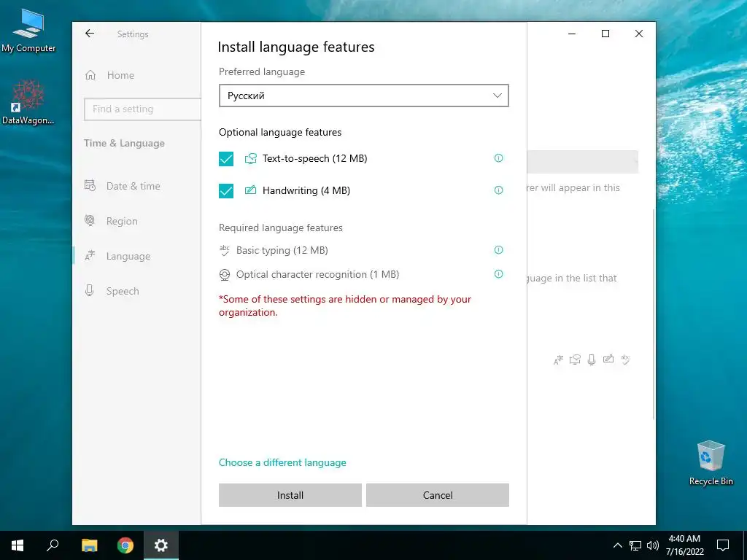Select the Recycle Bin desktop icon

pyautogui.click(x=711, y=463)
